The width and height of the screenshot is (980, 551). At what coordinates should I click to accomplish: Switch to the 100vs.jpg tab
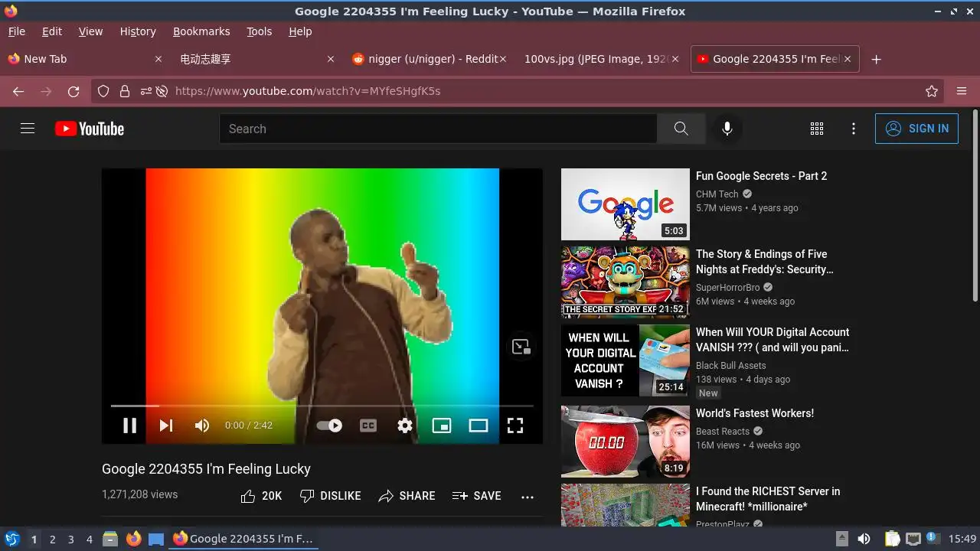[x=601, y=59]
